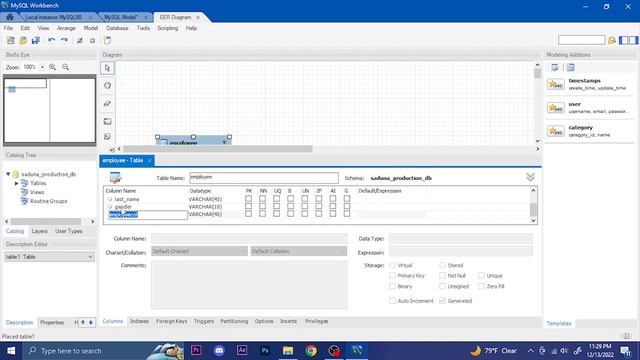The height and width of the screenshot is (360, 640).
Task: Select the Virtual storage radio button
Action: tap(392, 265)
